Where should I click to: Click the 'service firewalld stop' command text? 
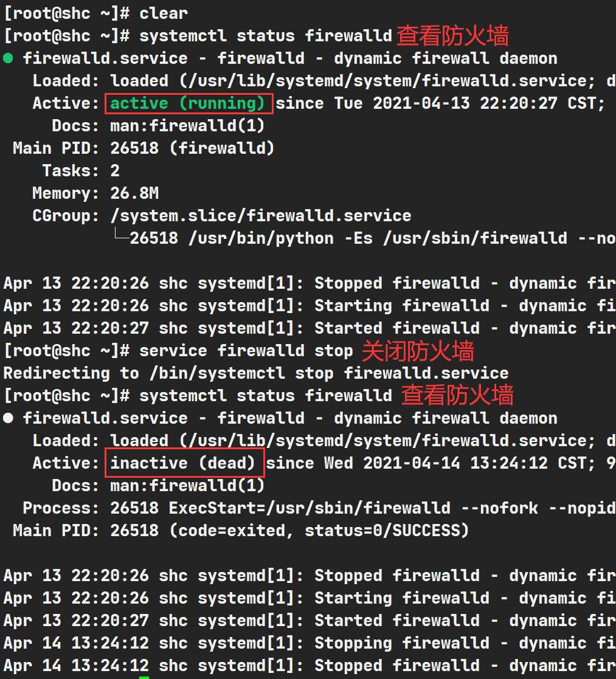246,351
